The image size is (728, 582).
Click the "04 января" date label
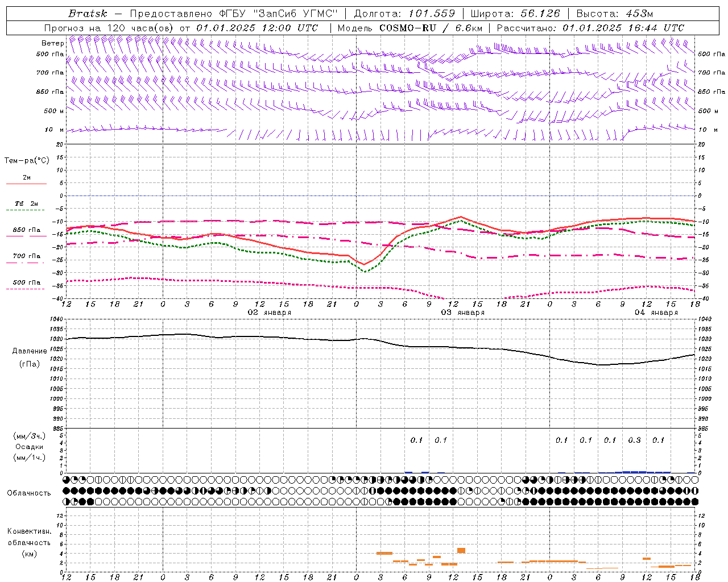(656, 313)
